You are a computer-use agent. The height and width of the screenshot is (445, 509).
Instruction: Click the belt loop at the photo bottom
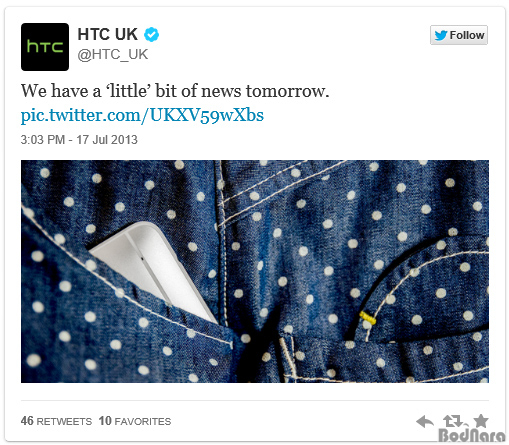coord(288,358)
